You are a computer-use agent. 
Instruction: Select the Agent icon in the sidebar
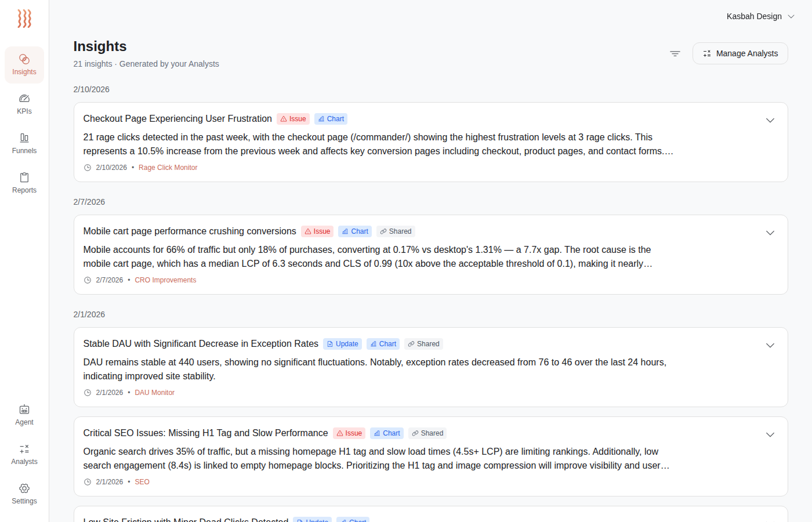pyautogui.click(x=24, y=415)
